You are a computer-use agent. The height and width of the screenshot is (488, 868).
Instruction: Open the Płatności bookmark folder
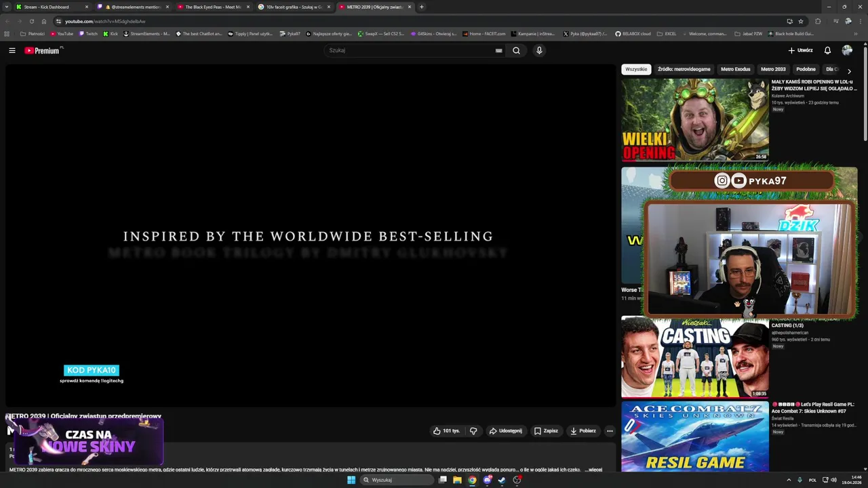(33, 33)
